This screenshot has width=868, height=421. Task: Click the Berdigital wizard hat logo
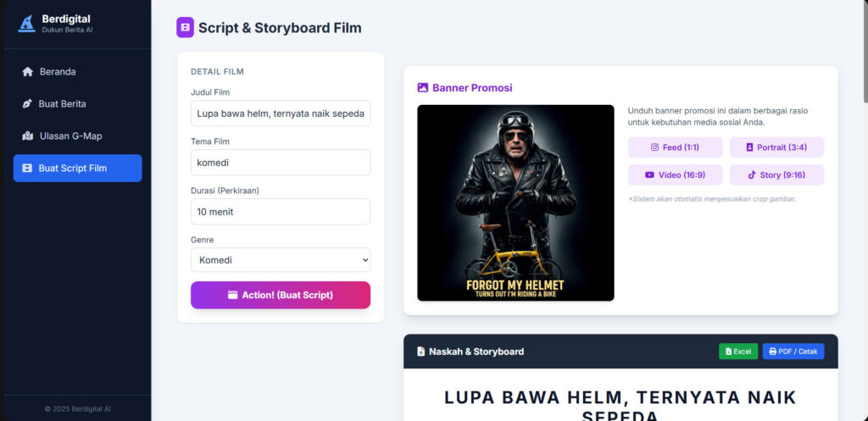(27, 24)
